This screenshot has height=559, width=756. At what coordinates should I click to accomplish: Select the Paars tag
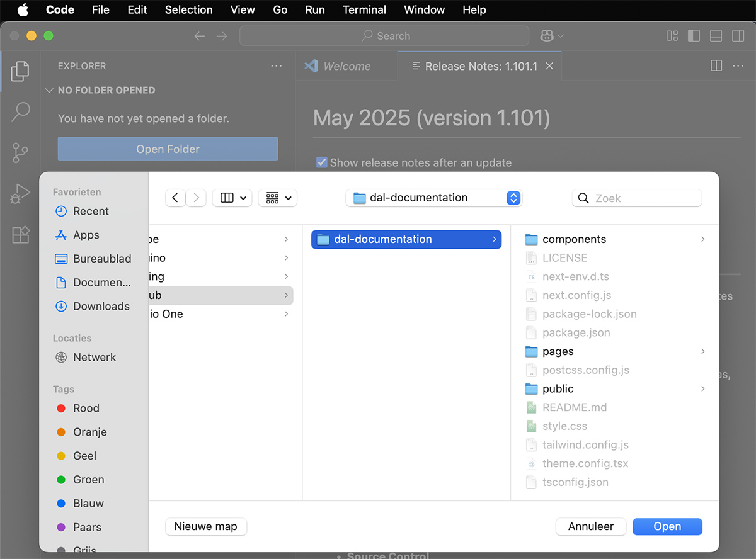click(x=79, y=528)
